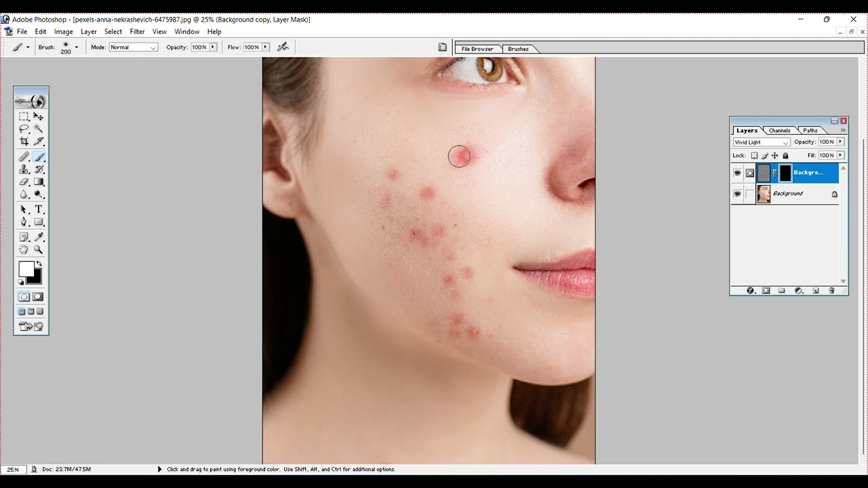The image size is (868, 488).
Task: Open the File Browser tab
Action: pyautogui.click(x=477, y=49)
